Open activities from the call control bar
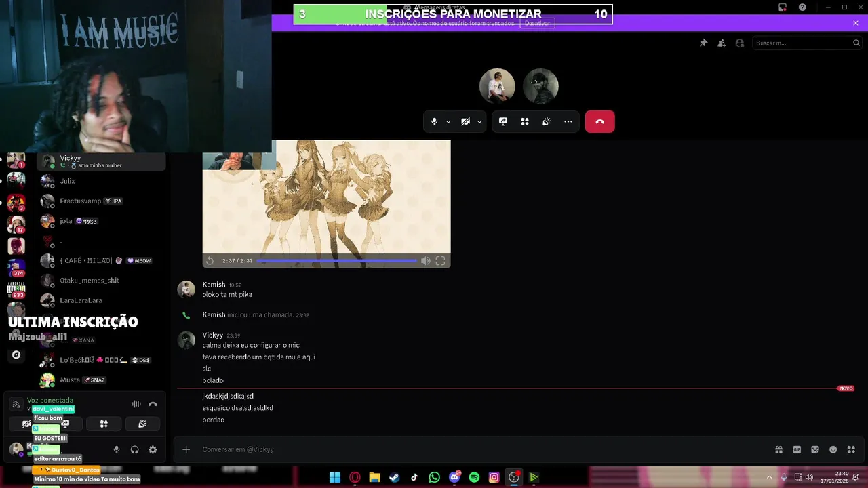 (525, 121)
